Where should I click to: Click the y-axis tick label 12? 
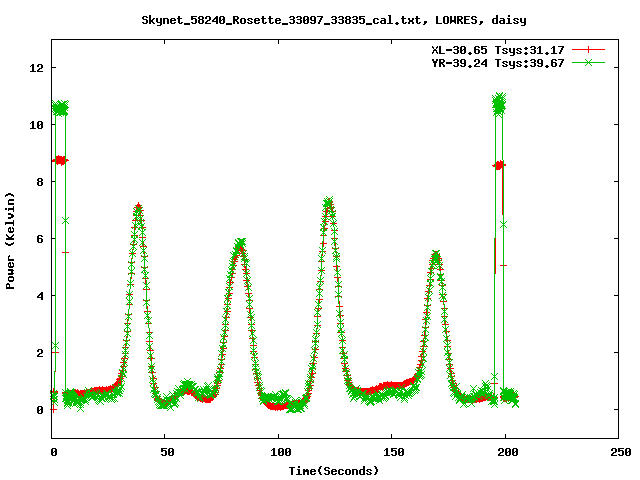[36, 68]
